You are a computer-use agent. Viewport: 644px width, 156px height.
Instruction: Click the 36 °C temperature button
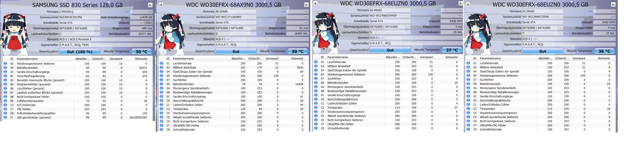point(604,51)
